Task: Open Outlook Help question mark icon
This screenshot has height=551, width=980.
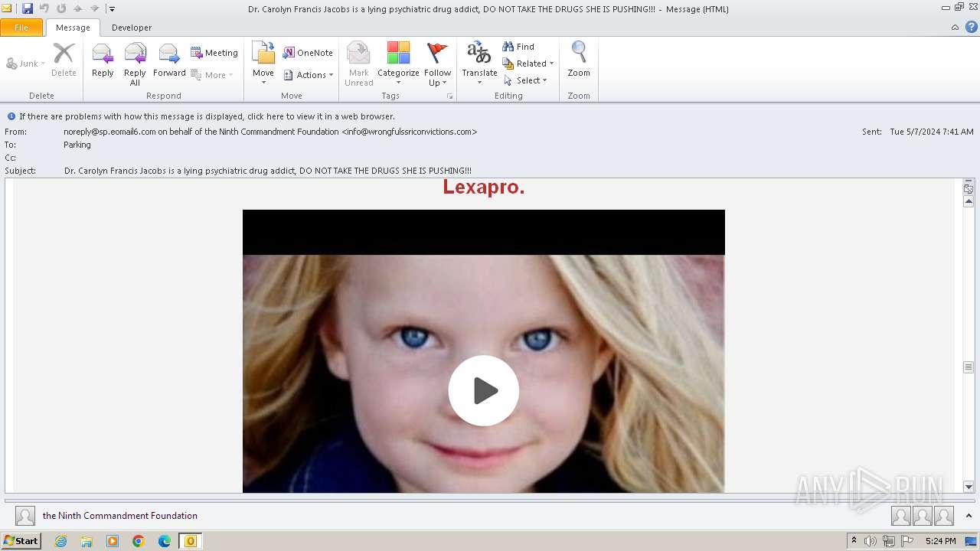Action: (x=971, y=28)
